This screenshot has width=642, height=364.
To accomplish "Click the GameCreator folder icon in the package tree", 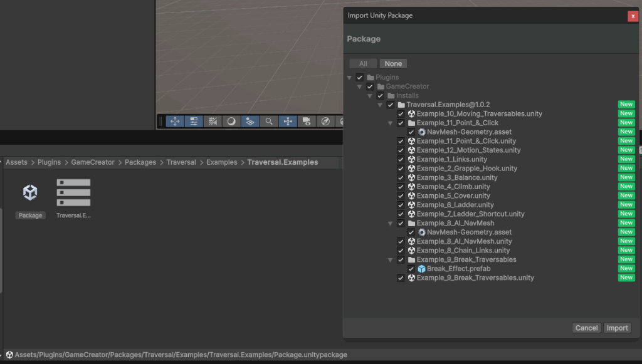I will click(381, 86).
